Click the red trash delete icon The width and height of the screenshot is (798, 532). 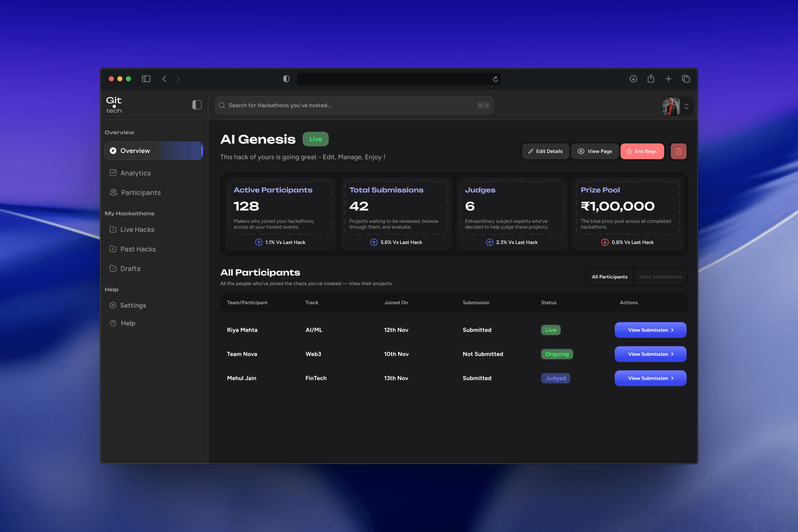coord(678,151)
